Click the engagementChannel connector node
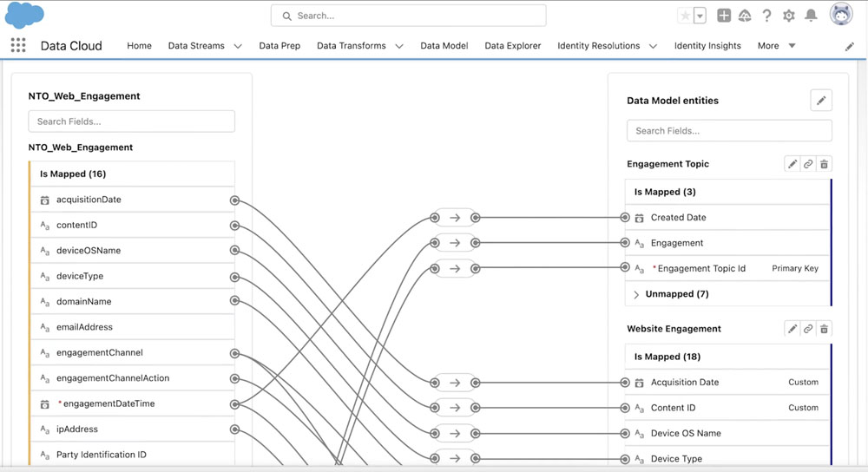Viewport: 868px width, 472px height. (234, 353)
